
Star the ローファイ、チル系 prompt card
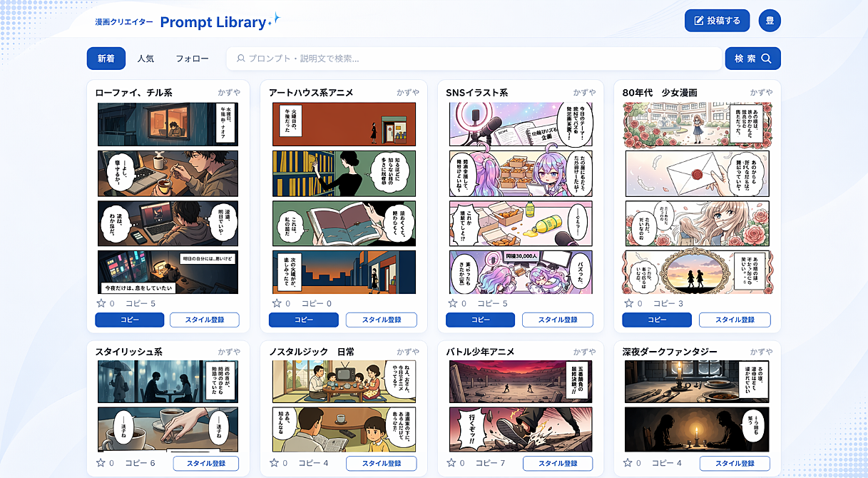(101, 303)
